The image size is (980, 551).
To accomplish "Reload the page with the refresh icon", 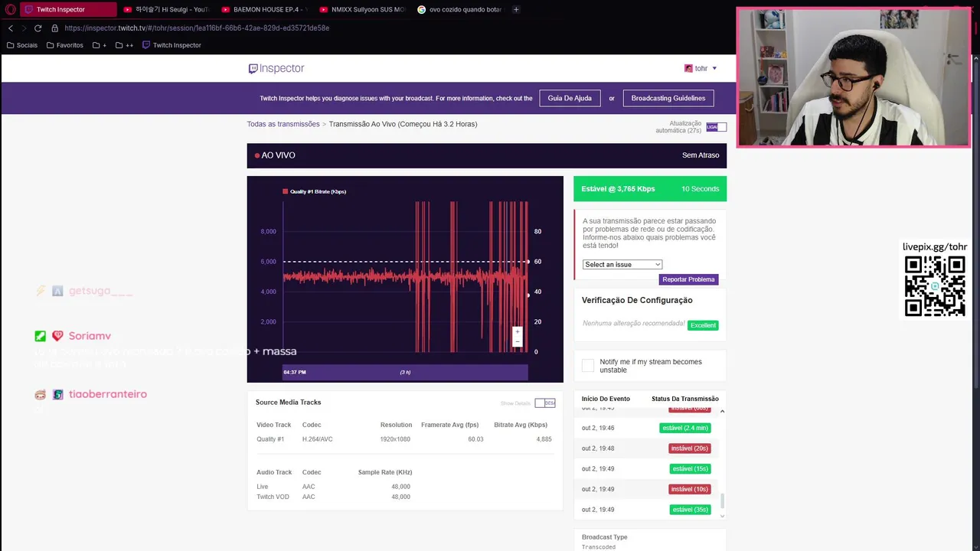I will (38, 28).
